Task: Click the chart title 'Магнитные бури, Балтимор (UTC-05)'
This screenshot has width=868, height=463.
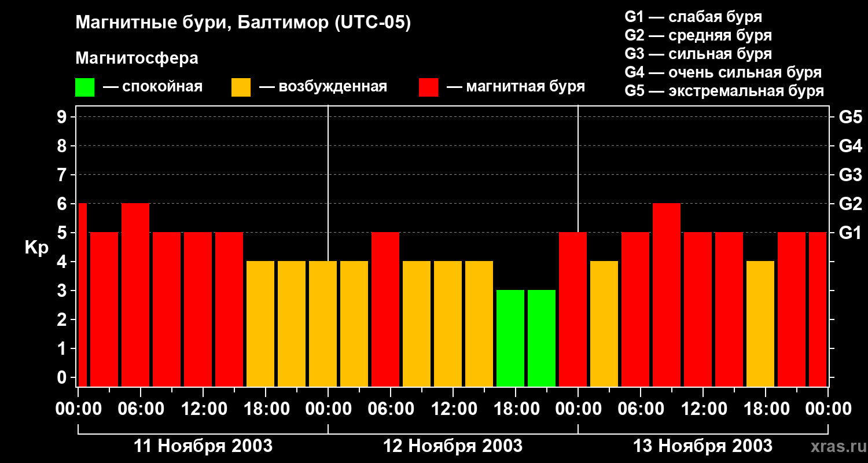Action: click(x=243, y=23)
